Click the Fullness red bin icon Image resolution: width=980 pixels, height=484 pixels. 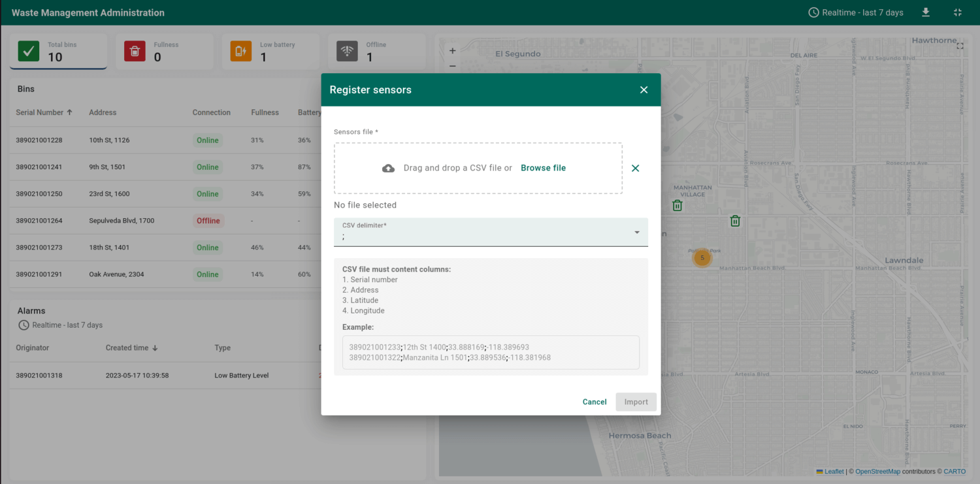[x=135, y=51]
